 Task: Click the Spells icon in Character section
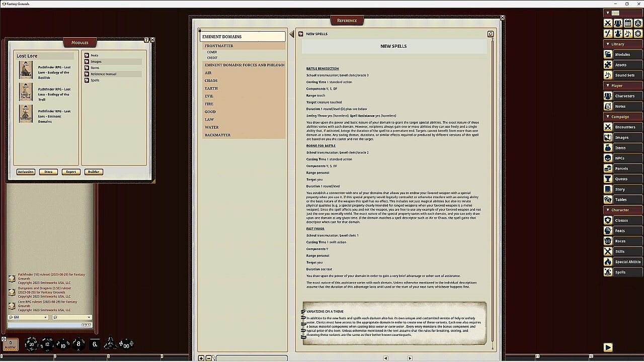click(608, 272)
